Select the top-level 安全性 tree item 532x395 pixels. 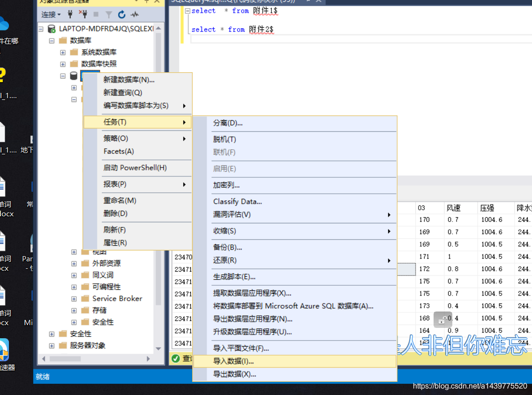coord(81,334)
